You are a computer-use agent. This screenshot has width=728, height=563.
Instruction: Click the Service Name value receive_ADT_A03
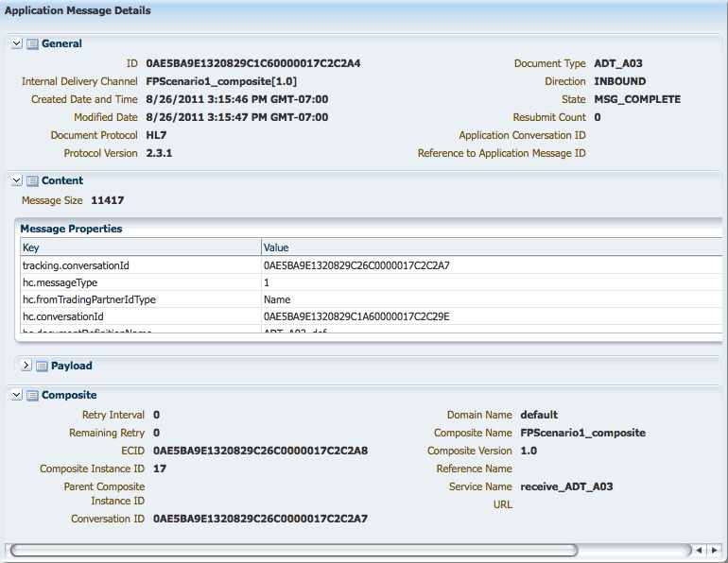tap(567, 486)
